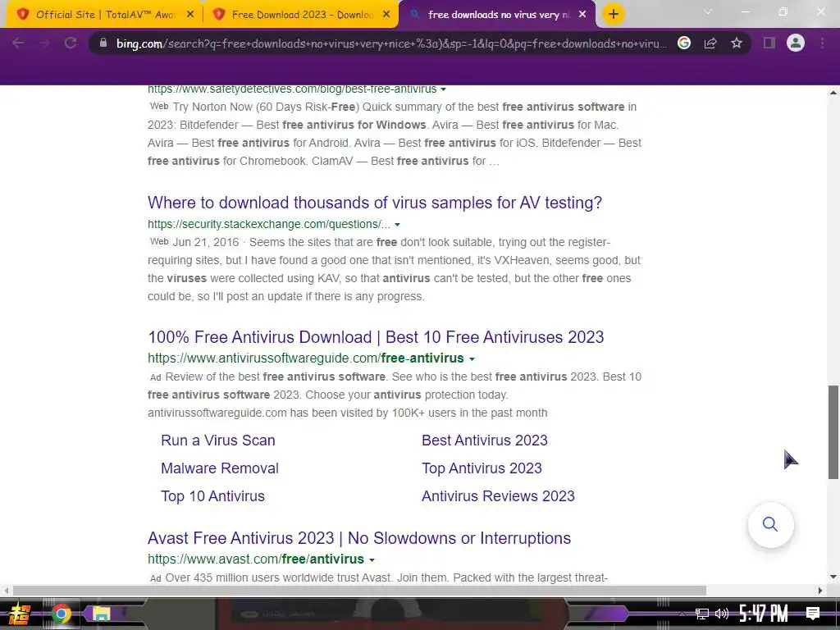Screen dimensions: 840x630
Task: Close the Free Download 2023 tab
Action: (386, 15)
